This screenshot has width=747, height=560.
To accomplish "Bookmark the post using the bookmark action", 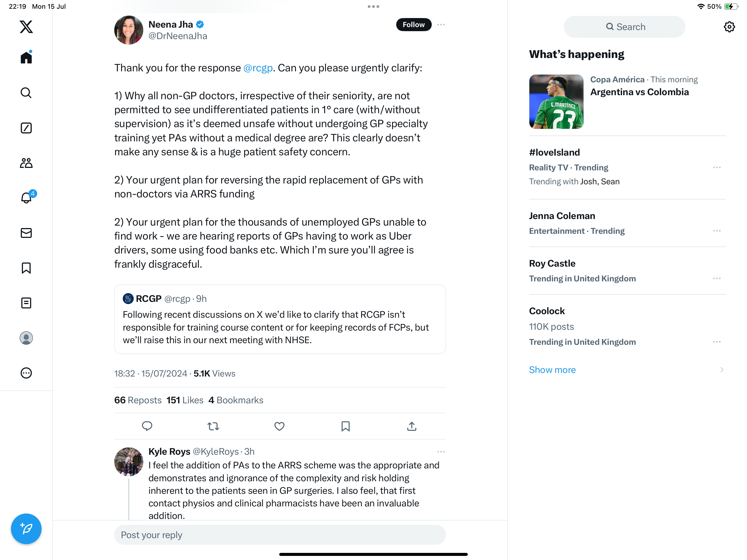I will coord(345,426).
